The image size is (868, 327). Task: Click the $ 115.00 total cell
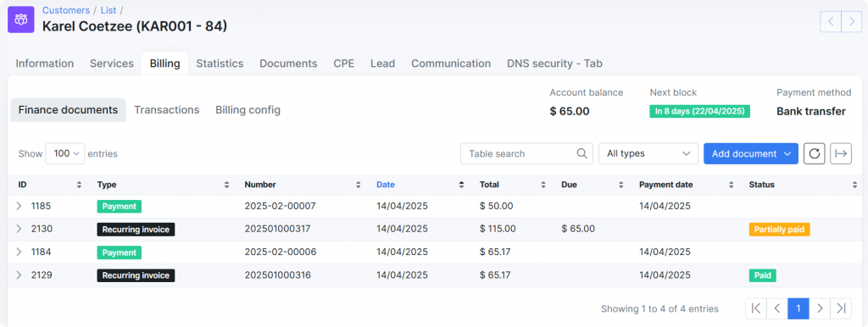[498, 229]
